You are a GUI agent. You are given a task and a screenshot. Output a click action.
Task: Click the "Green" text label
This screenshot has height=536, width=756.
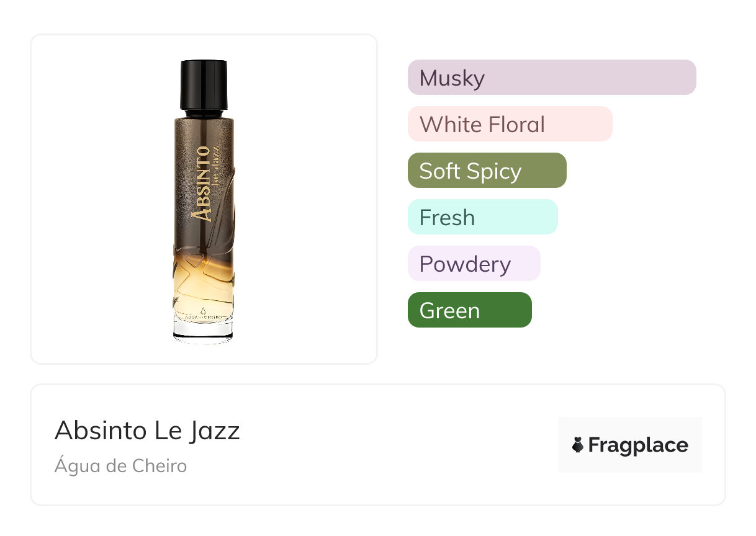449,311
